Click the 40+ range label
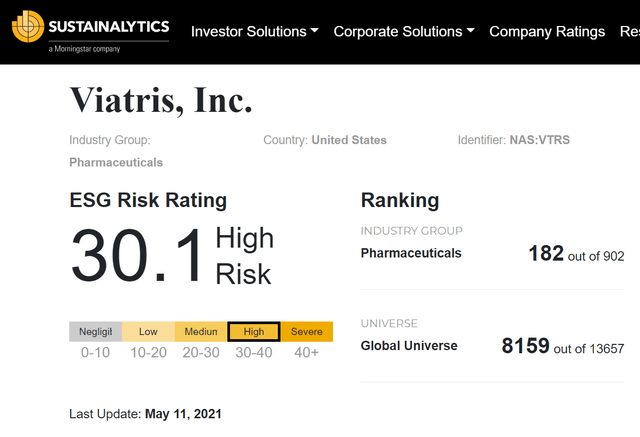Screen dimensions: 640x437 pos(307,352)
